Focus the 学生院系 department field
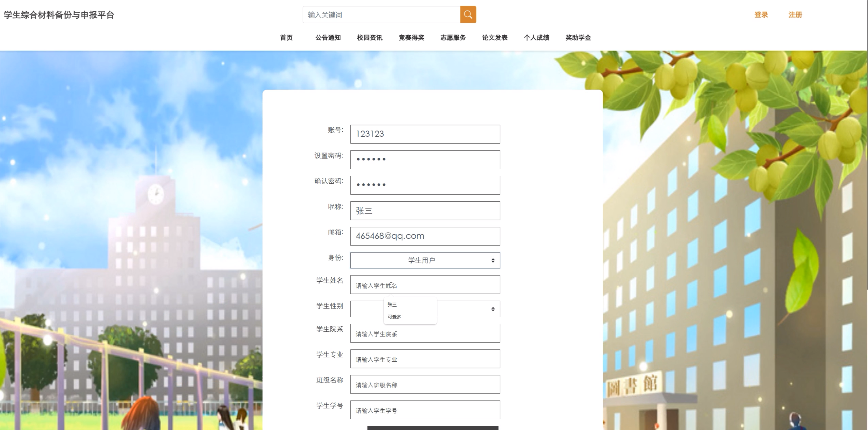The width and height of the screenshot is (868, 430). click(x=425, y=333)
